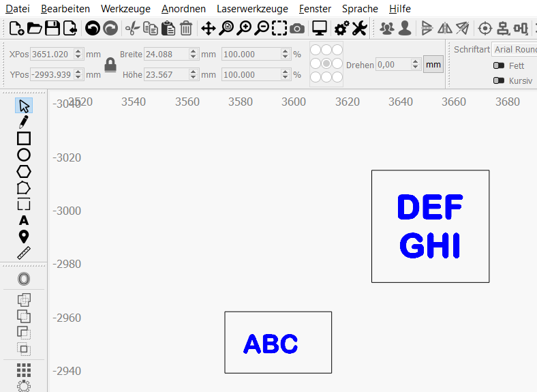The height and width of the screenshot is (392, 537).
Task: Decrease the Drehen rotation stepper
Action: point(416,67)
